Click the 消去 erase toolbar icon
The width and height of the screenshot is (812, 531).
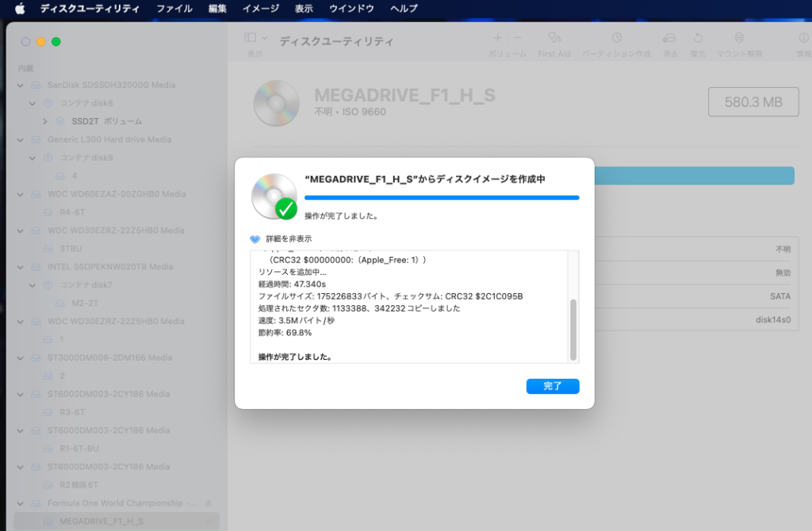670,38
